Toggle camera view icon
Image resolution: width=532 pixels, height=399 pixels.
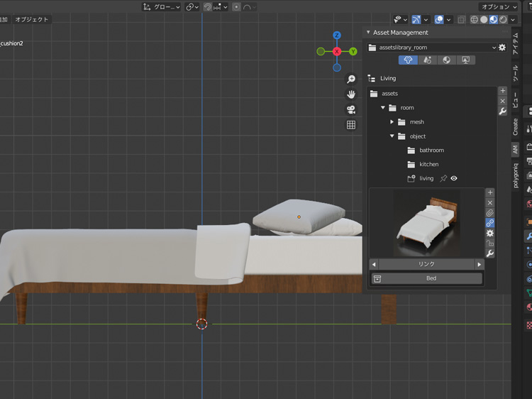pos(351,109)
